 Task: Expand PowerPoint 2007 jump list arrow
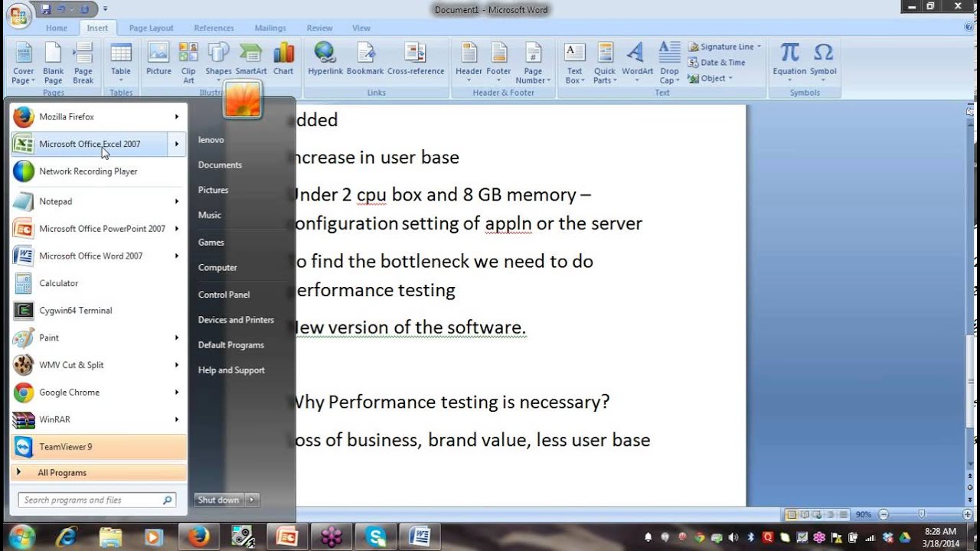177,229
